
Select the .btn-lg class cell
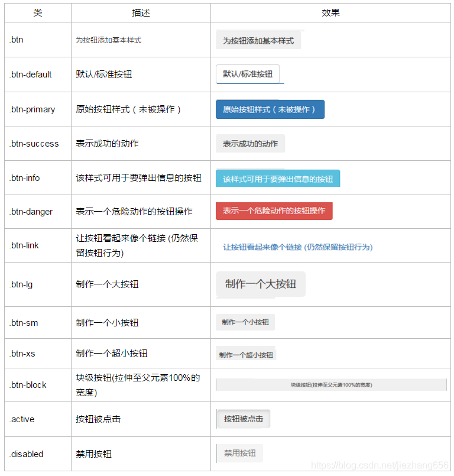pyautogui.click(x=38, y=284)
